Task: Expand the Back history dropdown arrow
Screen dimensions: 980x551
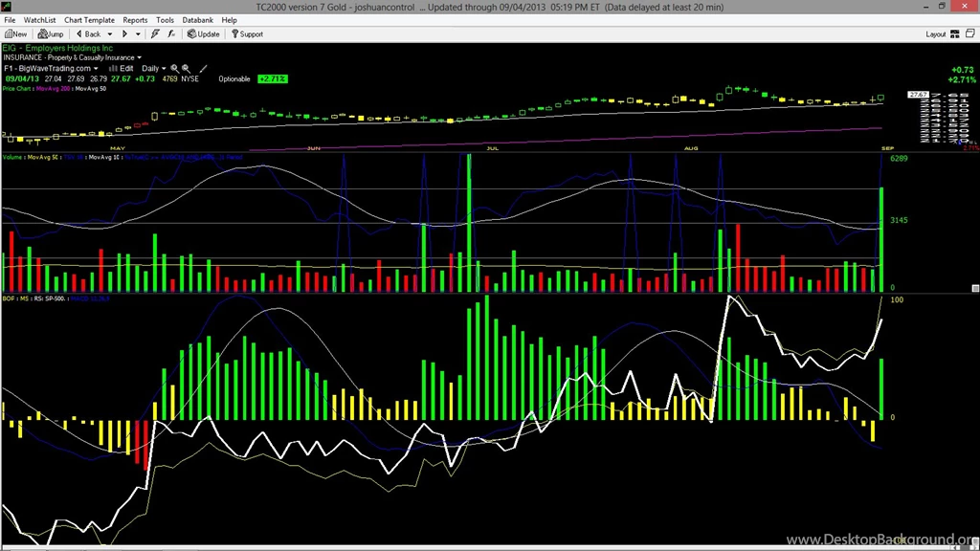Action: 108,33
